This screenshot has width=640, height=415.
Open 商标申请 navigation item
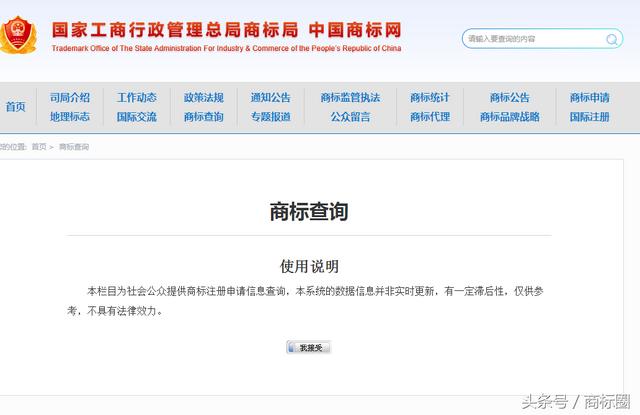pos(590,98)
